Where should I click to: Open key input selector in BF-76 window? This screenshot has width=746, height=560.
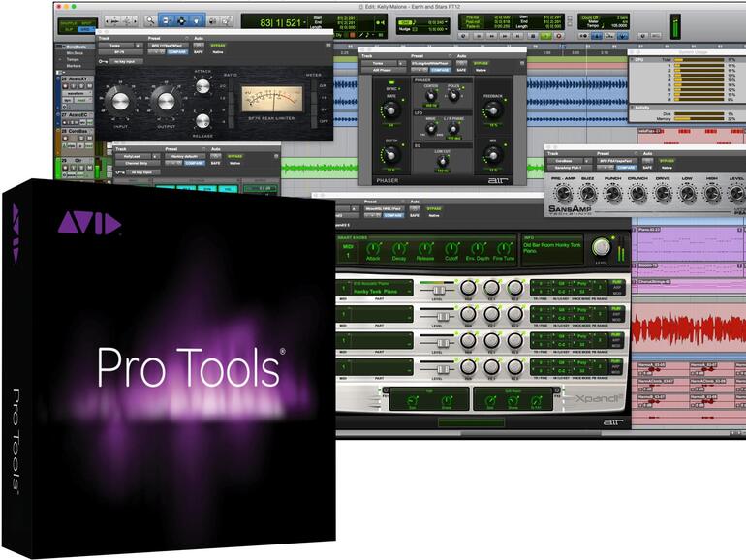point(126,61)
